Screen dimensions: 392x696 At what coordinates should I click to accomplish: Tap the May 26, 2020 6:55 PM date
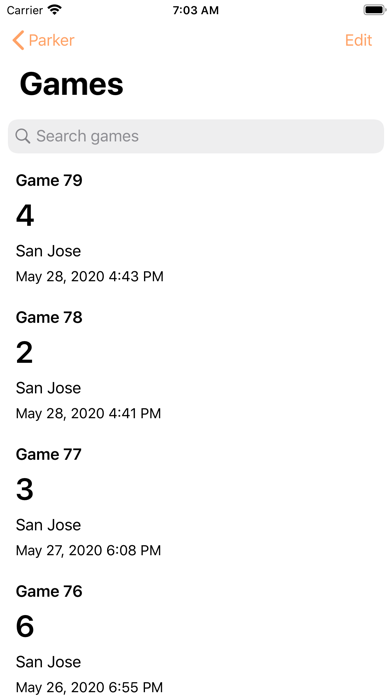89,687
